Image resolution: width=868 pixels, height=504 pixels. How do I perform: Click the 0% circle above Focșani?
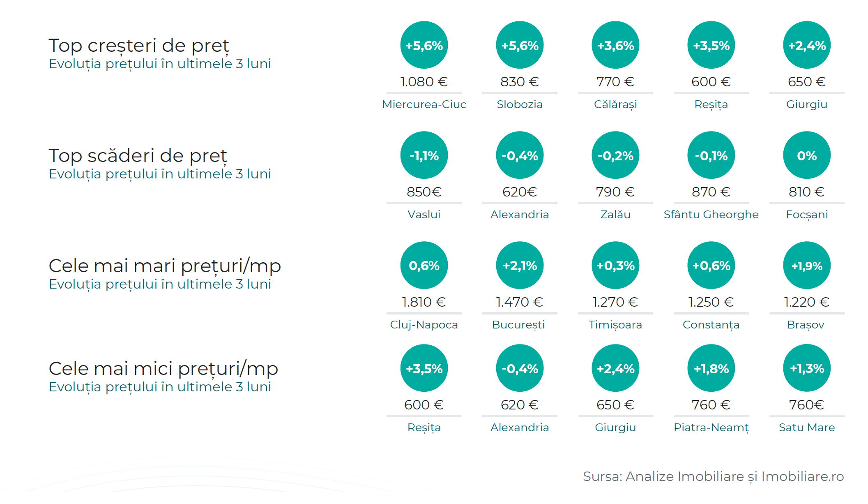tap(807, 155)
